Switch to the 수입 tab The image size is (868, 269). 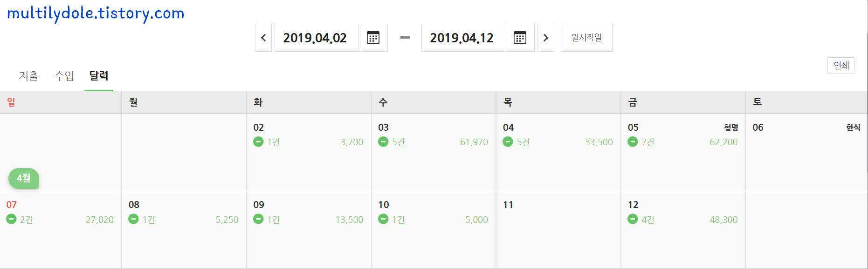[64, 76]
